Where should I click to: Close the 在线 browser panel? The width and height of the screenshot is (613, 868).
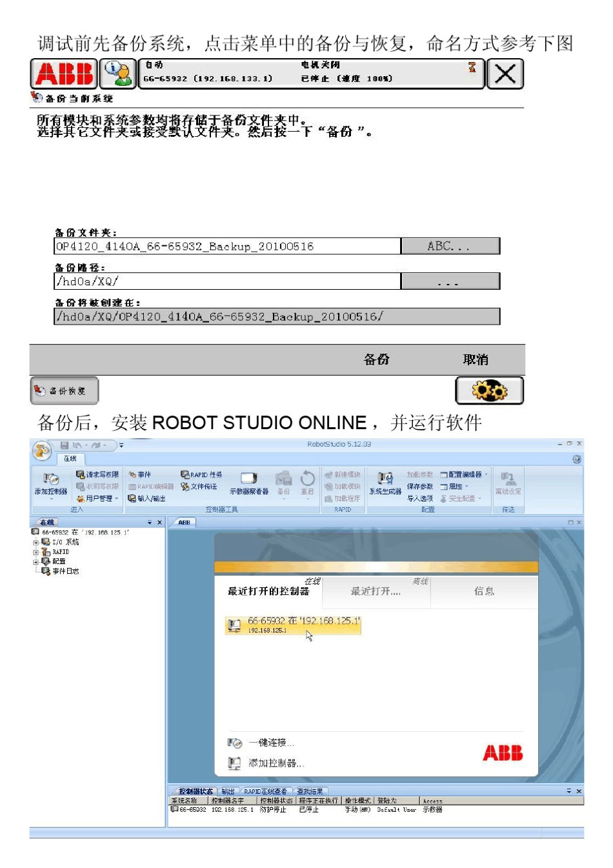(x=159, y=522)
